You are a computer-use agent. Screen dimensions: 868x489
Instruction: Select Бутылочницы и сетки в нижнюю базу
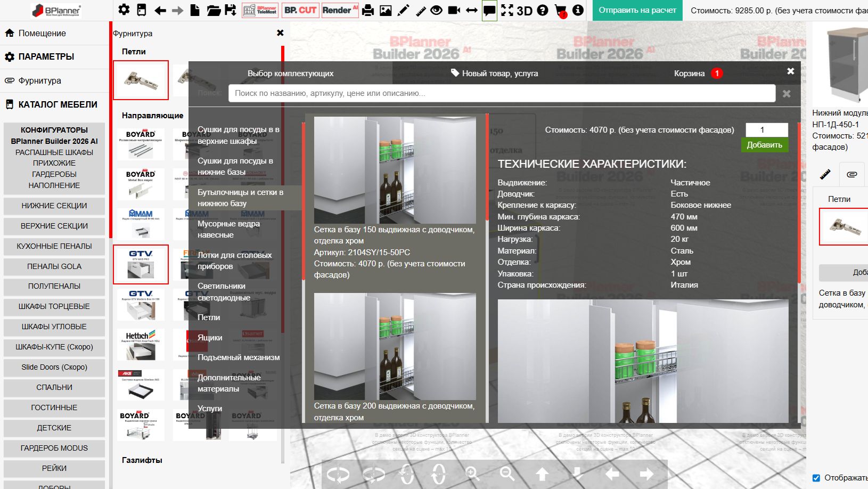click(x=244, y=198)
